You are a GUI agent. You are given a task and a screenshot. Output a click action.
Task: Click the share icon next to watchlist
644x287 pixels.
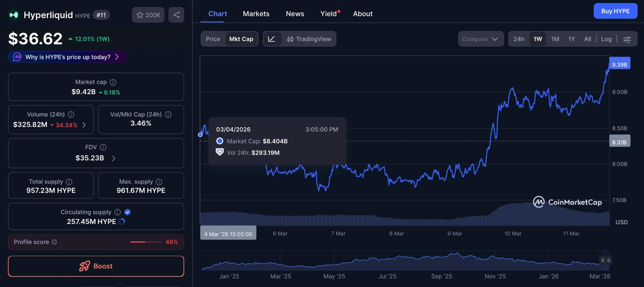pos(176,15)
